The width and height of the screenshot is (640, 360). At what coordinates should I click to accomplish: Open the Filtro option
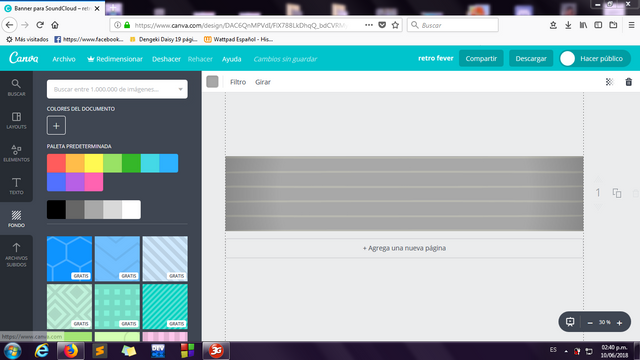[238, 82]
